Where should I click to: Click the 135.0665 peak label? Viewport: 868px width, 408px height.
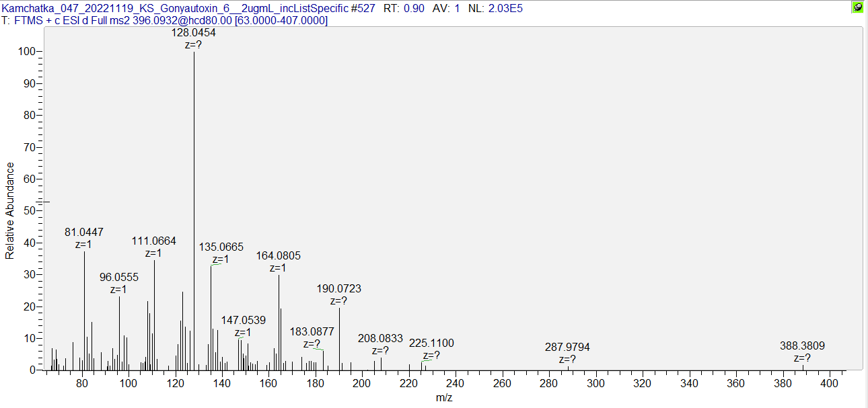coord(221,247)
